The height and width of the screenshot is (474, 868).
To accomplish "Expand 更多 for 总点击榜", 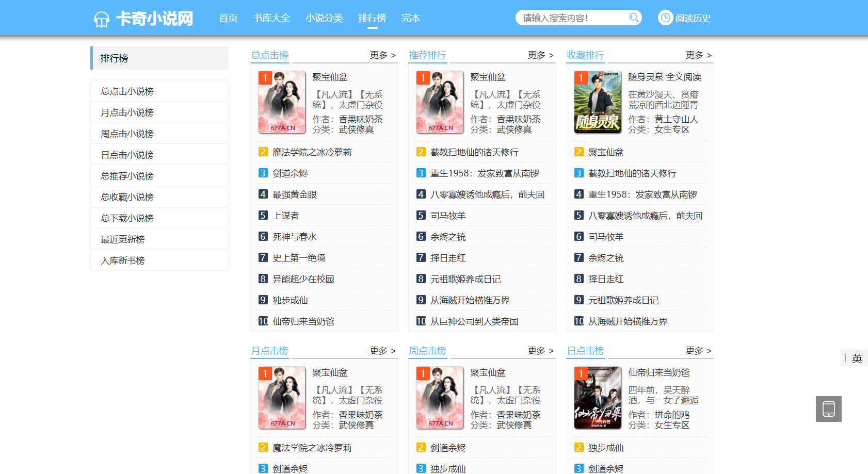I will tap(382, 55).
